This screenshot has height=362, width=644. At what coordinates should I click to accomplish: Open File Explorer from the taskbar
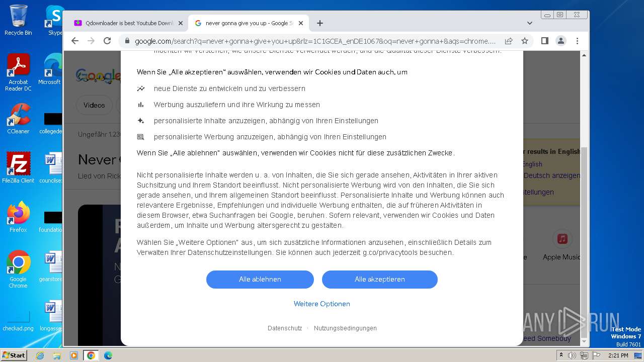point(57,355)
